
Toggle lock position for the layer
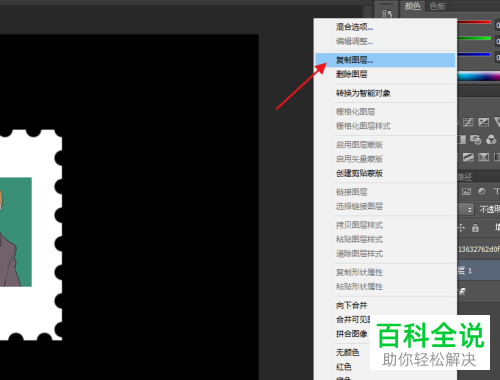[x=461, y=228]
